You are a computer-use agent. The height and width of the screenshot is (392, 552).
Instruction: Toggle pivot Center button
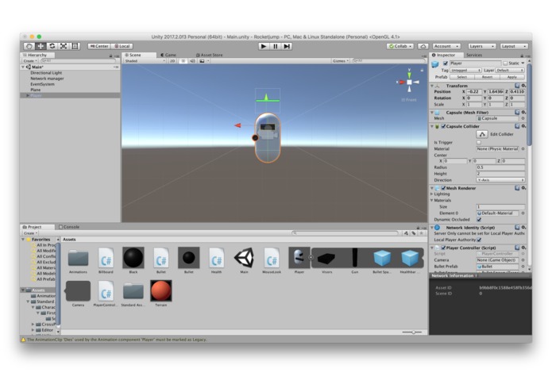coord(99,46)
